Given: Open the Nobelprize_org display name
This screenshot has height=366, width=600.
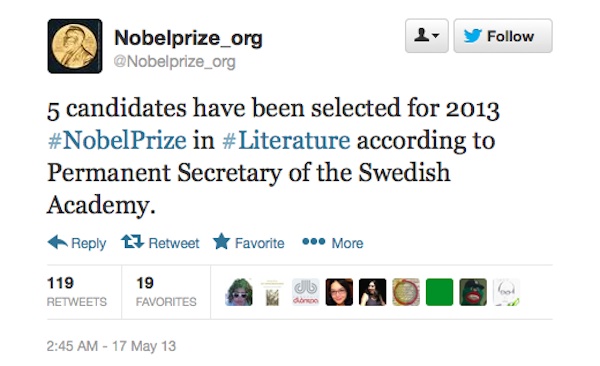Looking at the screenshot, I should 188,38.
